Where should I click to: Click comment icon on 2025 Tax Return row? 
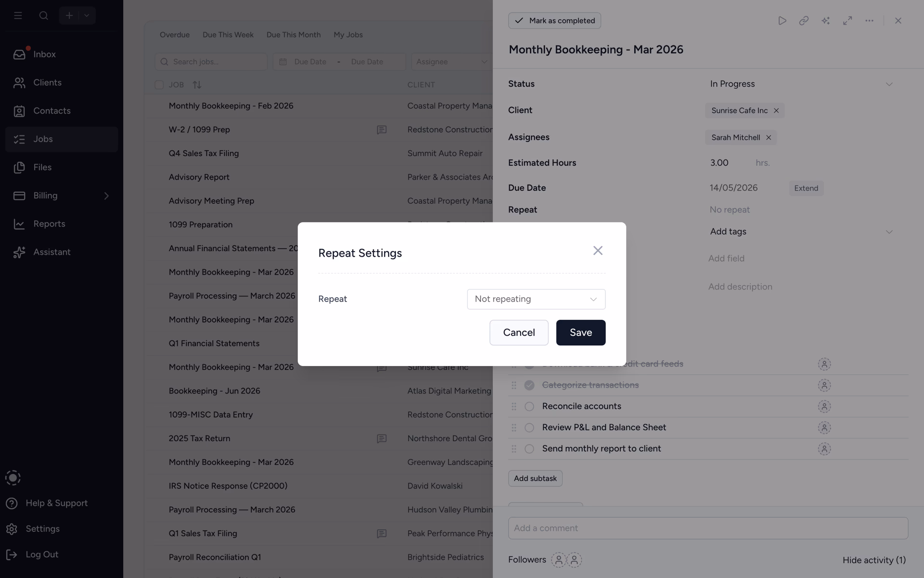coord(382,439)
